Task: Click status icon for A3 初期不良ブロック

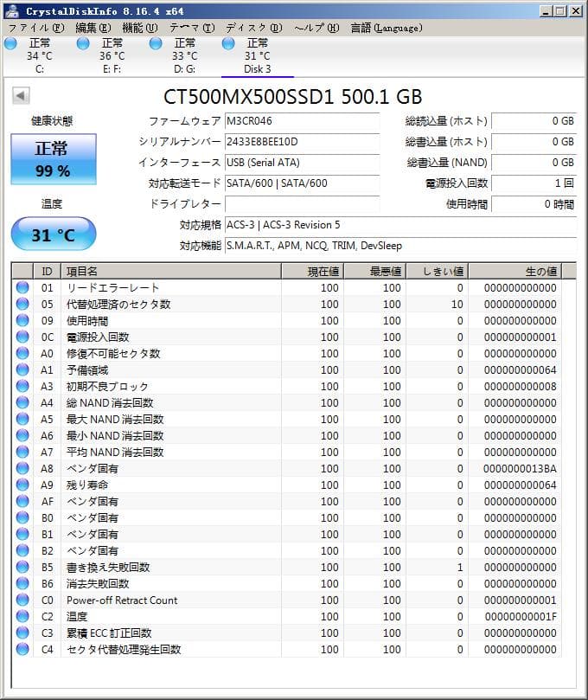Action: tap(22, 386)
